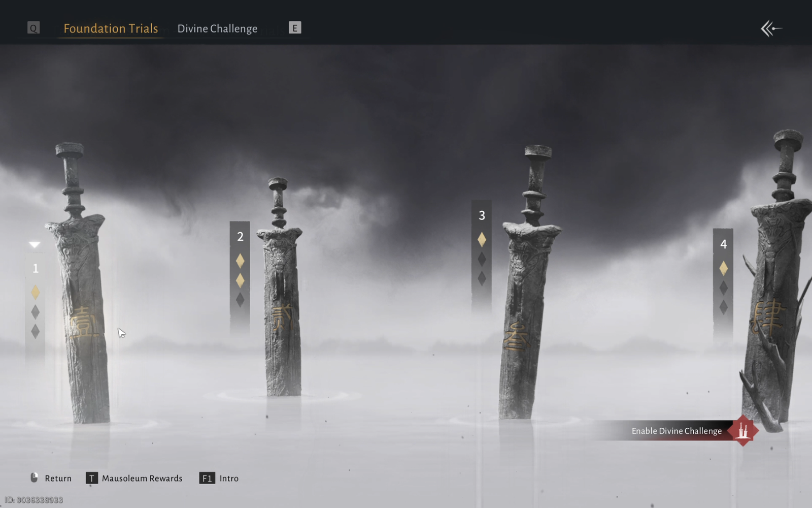Viewport: 812px width, 508px height.
Task: Click the trial number 3 label
Action: coord(482,215)
